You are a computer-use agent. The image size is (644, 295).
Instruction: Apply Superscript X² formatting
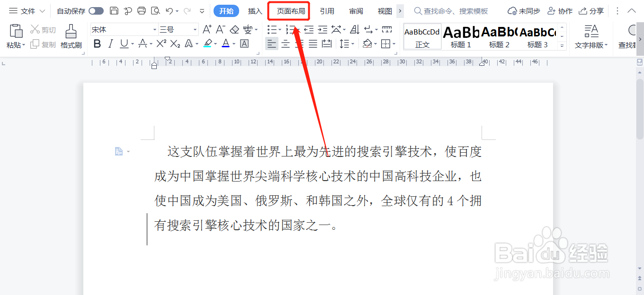click(161, 44)
